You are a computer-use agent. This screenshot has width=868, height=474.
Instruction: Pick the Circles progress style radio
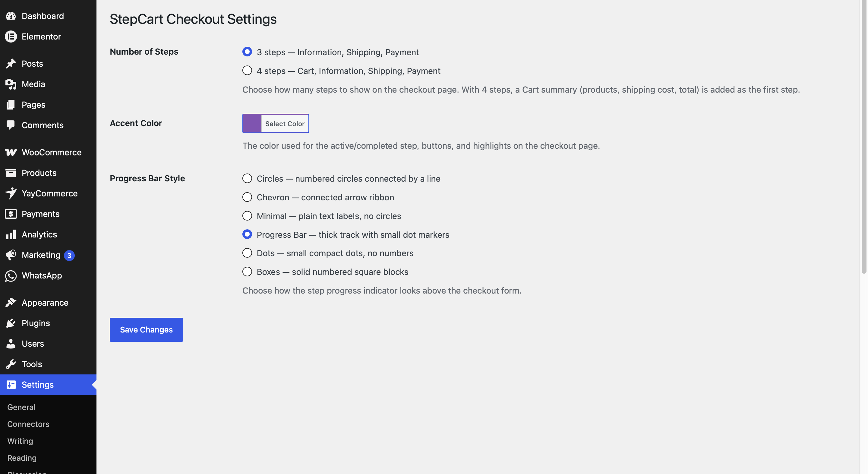(247, 178)
